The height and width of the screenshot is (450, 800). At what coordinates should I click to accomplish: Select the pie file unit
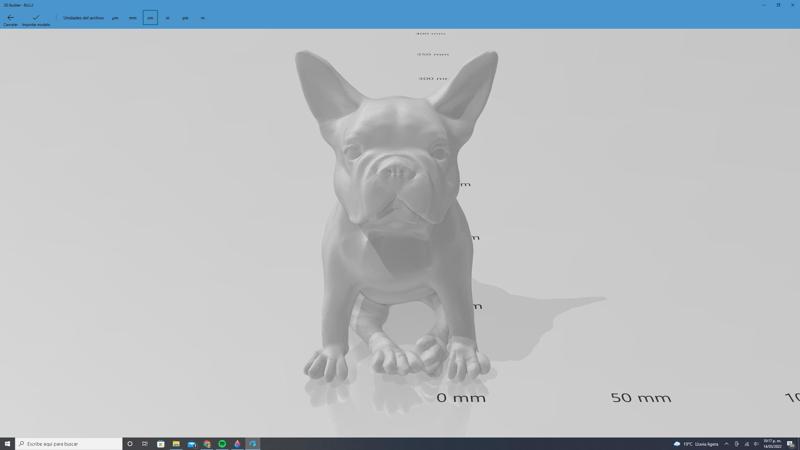(185, 18)
